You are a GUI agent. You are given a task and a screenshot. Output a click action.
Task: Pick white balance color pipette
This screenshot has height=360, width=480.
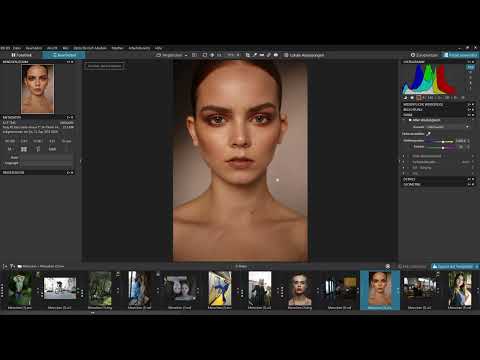coord(429,134)
